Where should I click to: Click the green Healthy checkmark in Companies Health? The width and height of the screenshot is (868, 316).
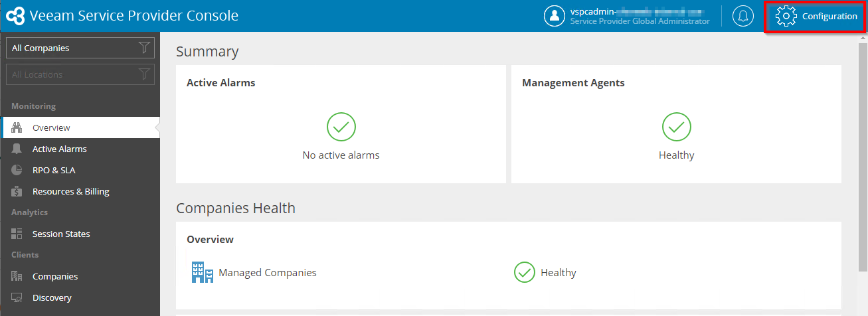click(525, 272)
